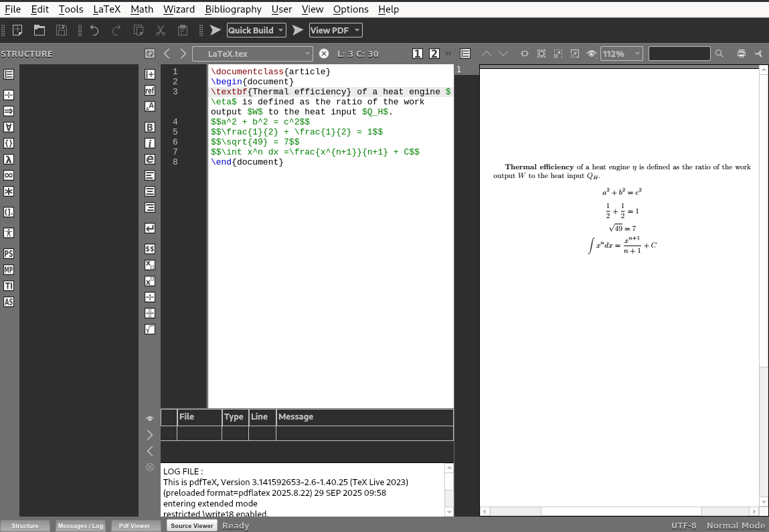This screenshot has height=532, width=769.
Task: Run the Quick Build arrow button
Action: click(x=215, y=30)
